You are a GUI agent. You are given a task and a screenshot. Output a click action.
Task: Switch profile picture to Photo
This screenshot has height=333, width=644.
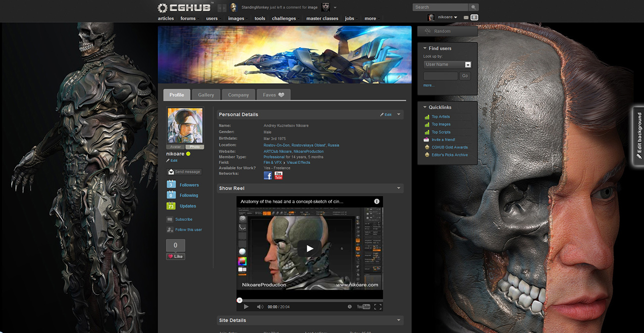pos(195,147)
